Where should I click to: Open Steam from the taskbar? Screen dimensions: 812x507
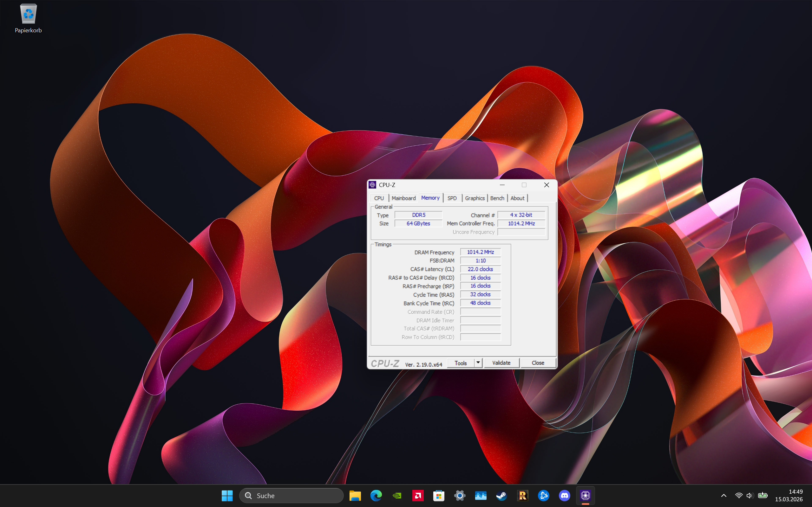click(501, 496)
